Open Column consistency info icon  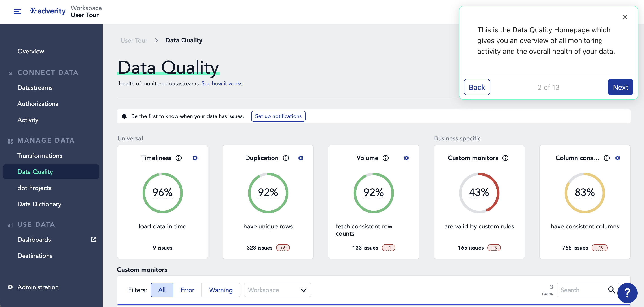(607, 158)
